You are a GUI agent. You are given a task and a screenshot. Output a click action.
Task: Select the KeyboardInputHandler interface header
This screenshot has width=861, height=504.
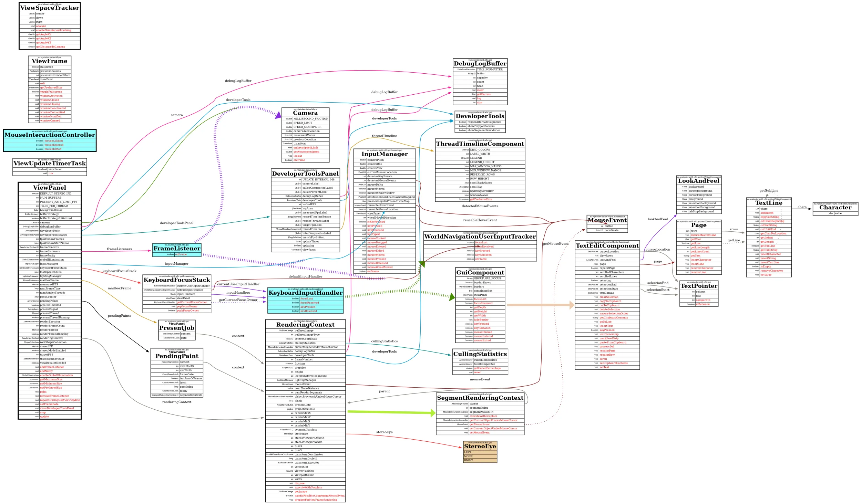coord(305,293)
